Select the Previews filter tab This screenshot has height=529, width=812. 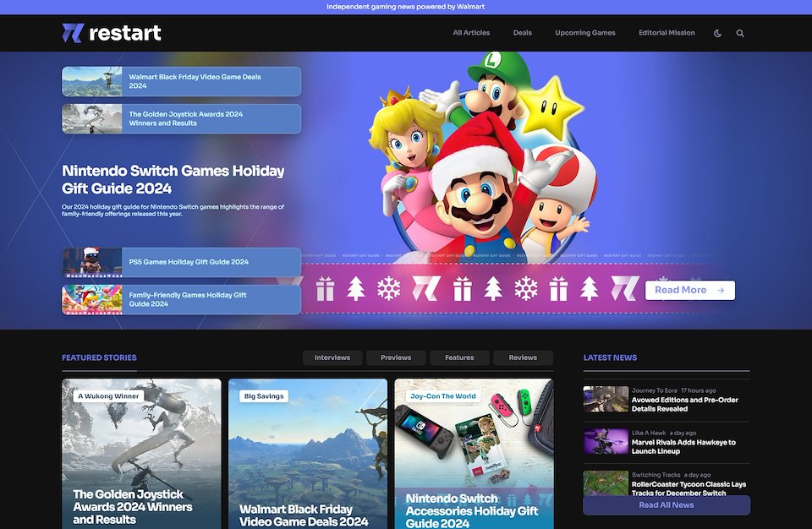click(396, 357)
